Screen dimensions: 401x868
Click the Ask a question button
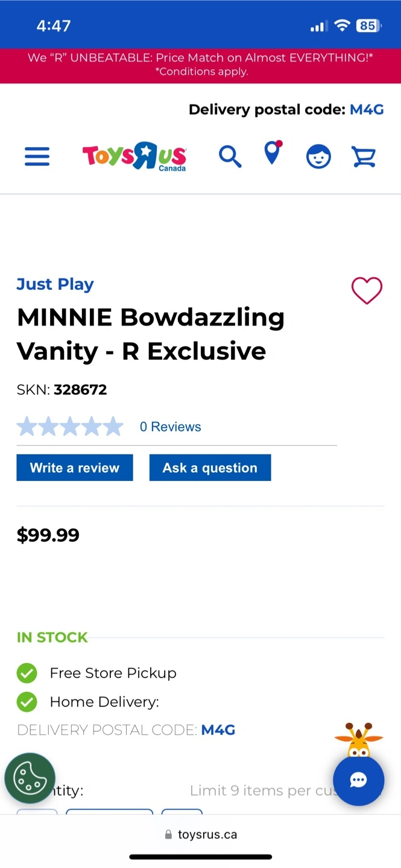(x=210, y=468)
